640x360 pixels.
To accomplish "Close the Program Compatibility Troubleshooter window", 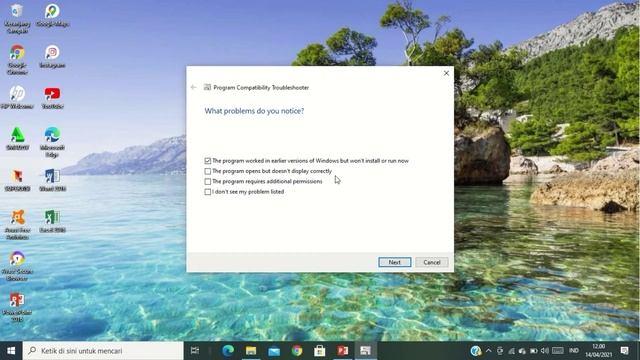I will click(446, 73).
